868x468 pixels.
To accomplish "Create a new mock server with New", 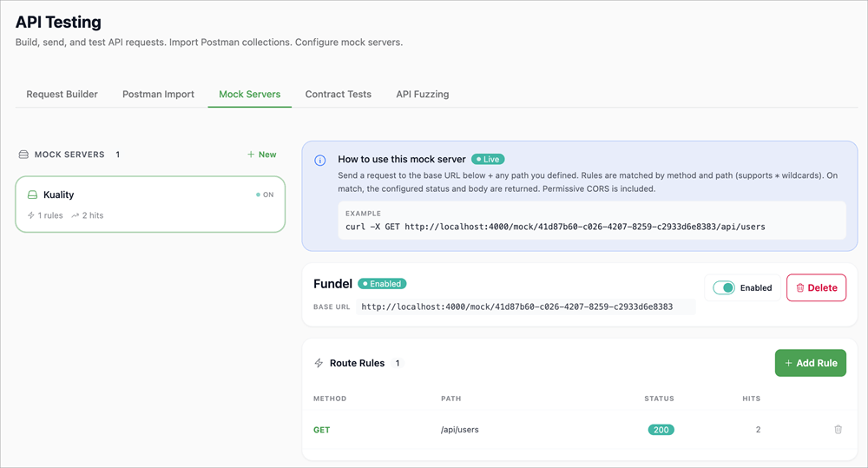I will point(262,155).
